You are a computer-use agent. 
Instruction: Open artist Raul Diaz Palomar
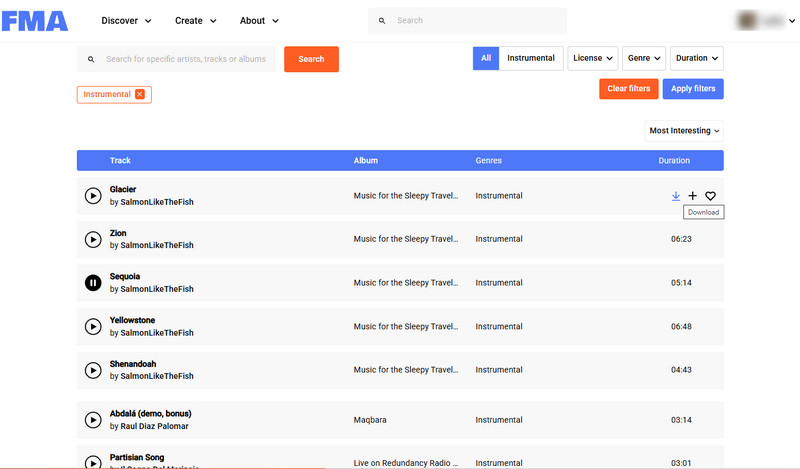click(154, 426)
